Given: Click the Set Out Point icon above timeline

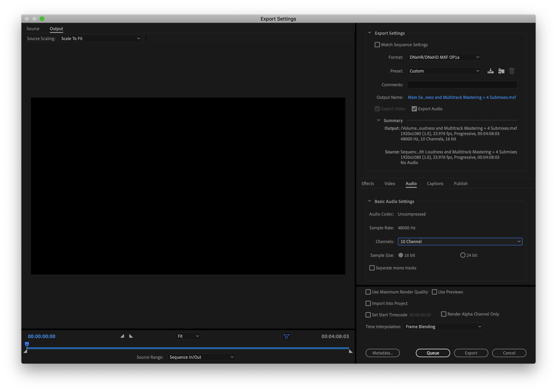Looking at the screenshot, I should click(131, 336).
